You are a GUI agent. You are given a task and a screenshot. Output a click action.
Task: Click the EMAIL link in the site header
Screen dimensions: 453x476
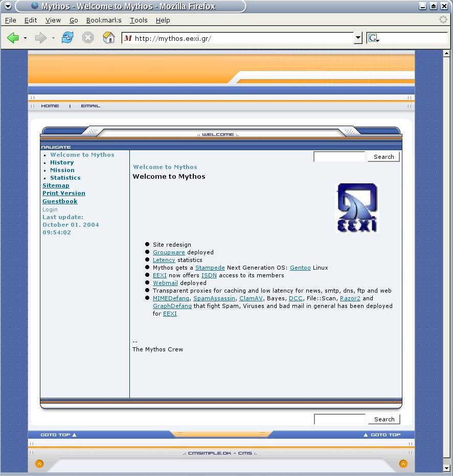(90, 106)
